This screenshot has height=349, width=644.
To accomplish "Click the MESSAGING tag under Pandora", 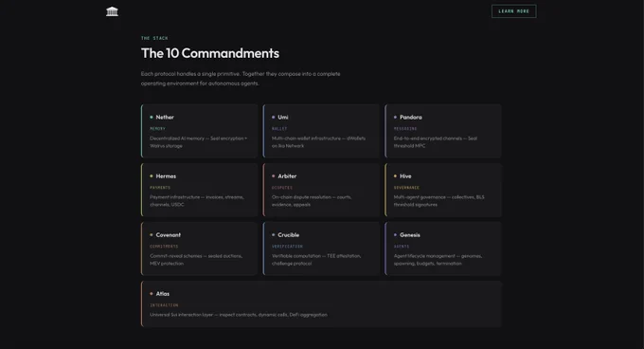I will coord(405,129).
